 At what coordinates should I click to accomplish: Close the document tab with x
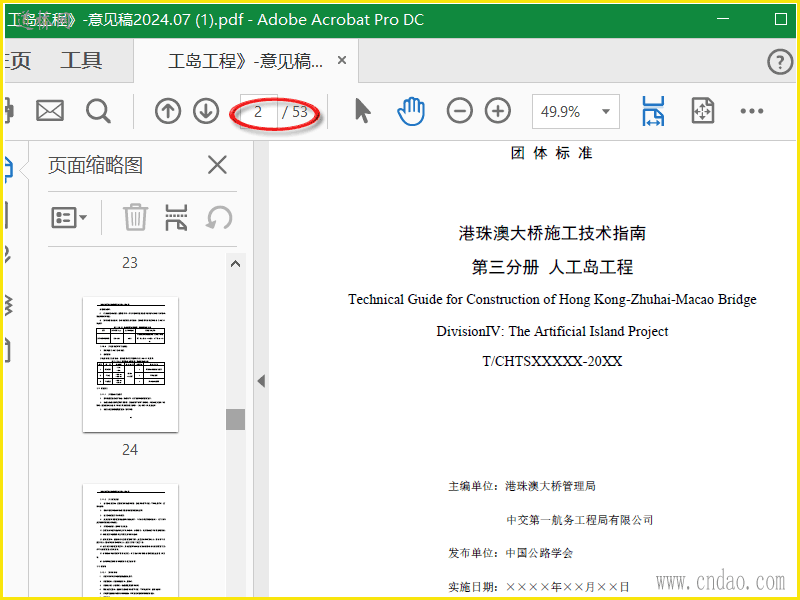[x=342, y=60]
